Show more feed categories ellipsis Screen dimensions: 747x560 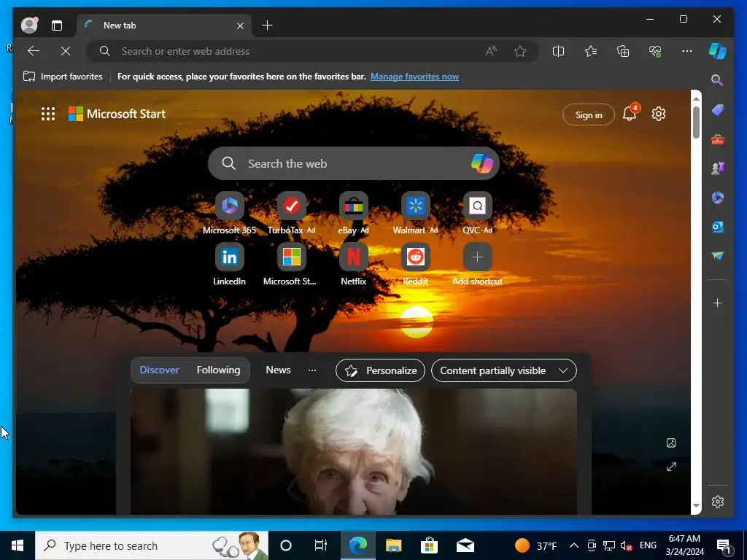click(312, 370)
